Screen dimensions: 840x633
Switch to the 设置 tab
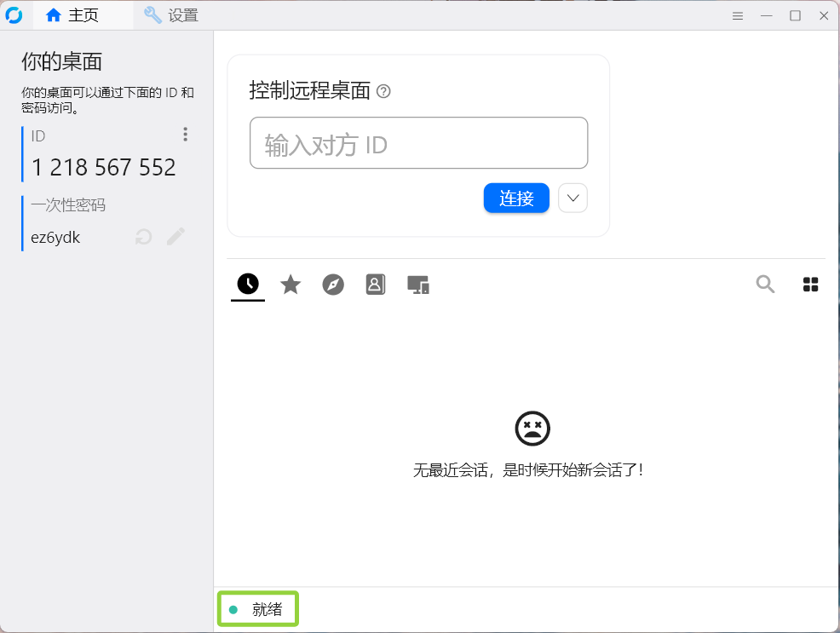(171, 15)
